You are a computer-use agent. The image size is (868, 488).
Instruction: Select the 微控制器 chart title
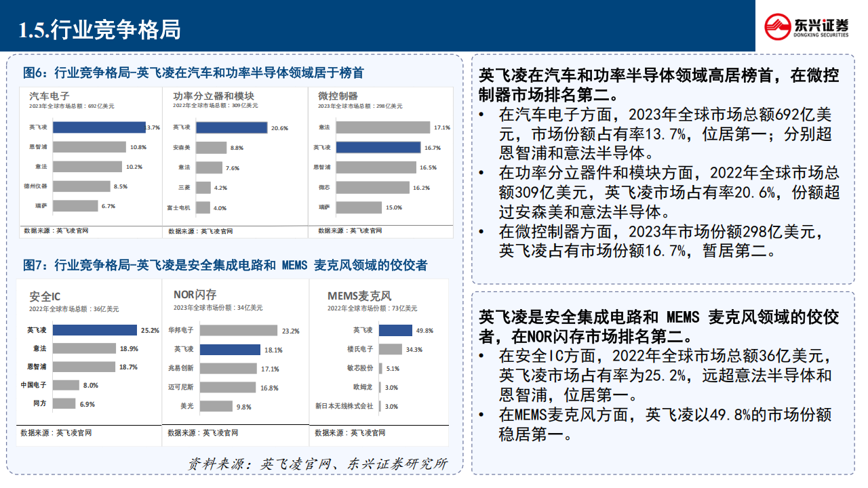click(338, 96)
